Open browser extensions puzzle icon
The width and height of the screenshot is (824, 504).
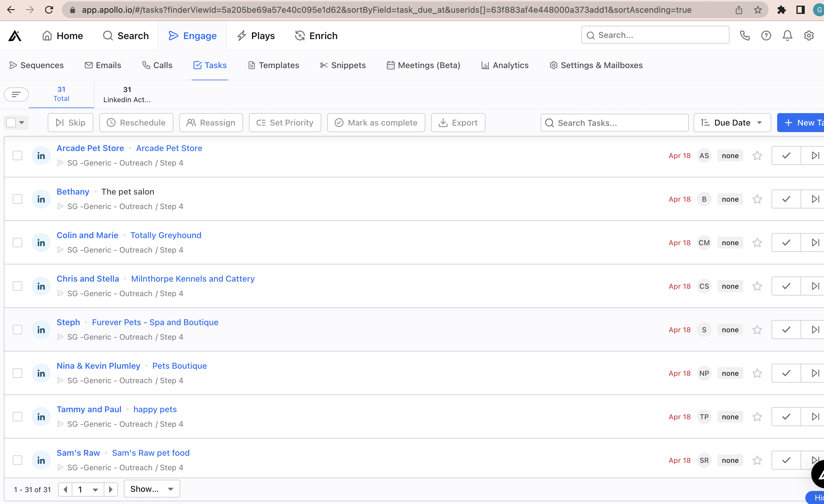[x=782, y=10]
